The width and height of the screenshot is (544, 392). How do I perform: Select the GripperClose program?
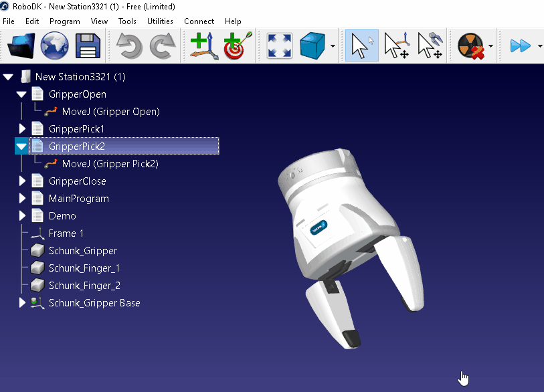78,181
